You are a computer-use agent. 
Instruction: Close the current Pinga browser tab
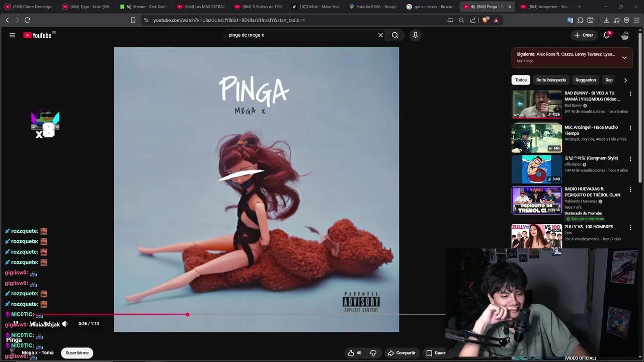[510, 7]
